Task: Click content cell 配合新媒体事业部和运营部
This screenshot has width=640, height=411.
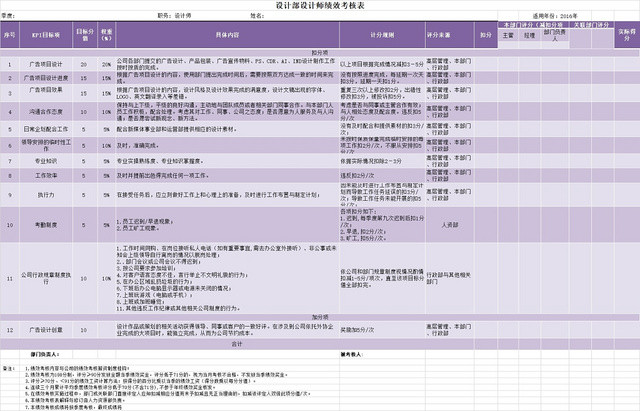Action: pyautogui.click(x=227, y=129)
